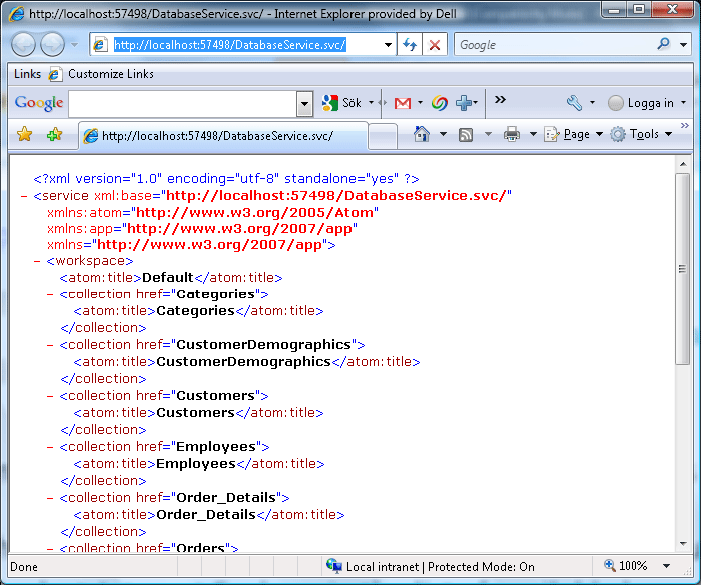Click the Google toolbar logo

pos(39,103)
